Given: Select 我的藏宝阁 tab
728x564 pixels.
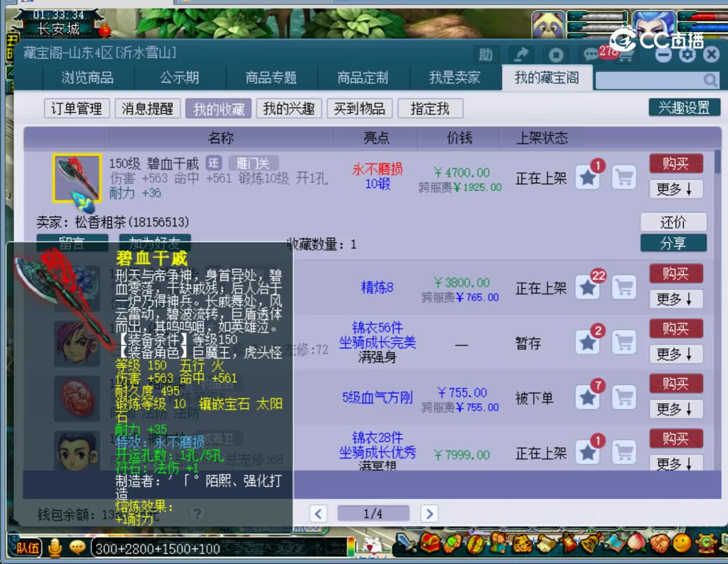Looking at the screenshot, I should (547, 77).
